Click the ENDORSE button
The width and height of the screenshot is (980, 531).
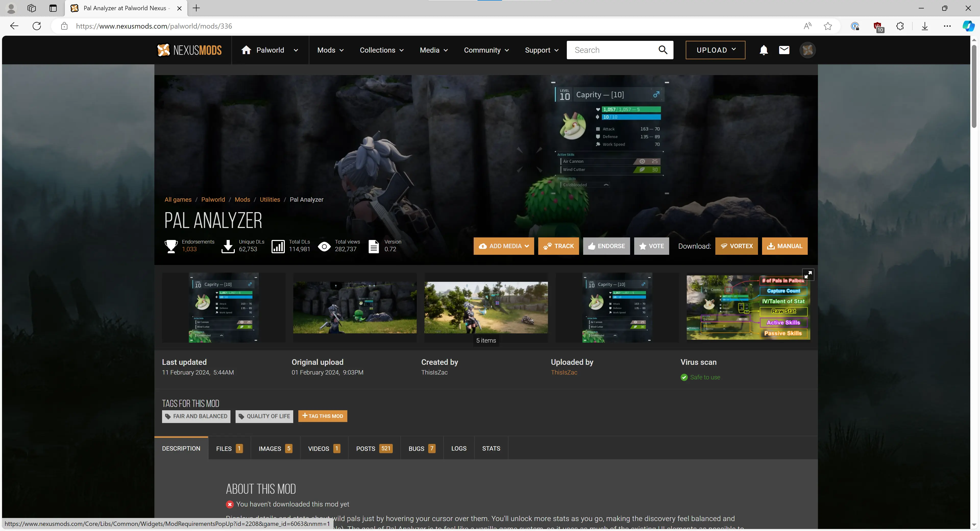pyautogui.click(x=606, y=246)
